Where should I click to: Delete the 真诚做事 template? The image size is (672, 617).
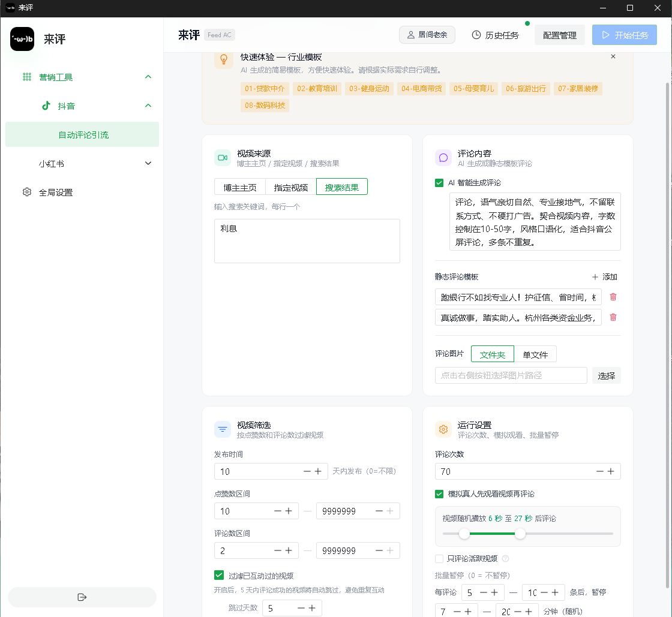pyautogui.click(x=613, y=317)
